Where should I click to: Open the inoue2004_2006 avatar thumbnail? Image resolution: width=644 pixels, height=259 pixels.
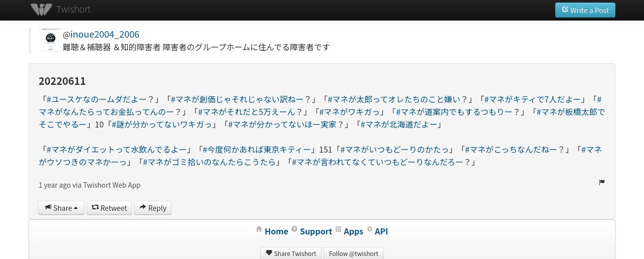50,40
